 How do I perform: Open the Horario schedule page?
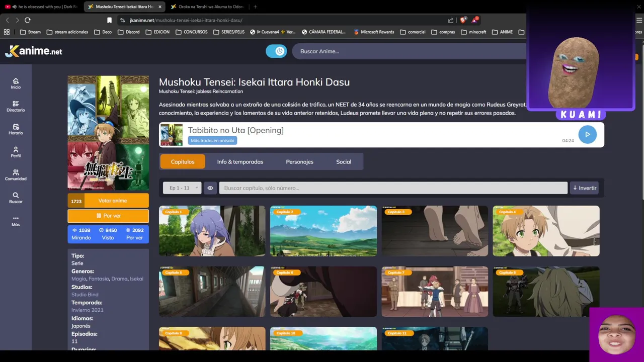pyautogui.click(x=16, y=129)
